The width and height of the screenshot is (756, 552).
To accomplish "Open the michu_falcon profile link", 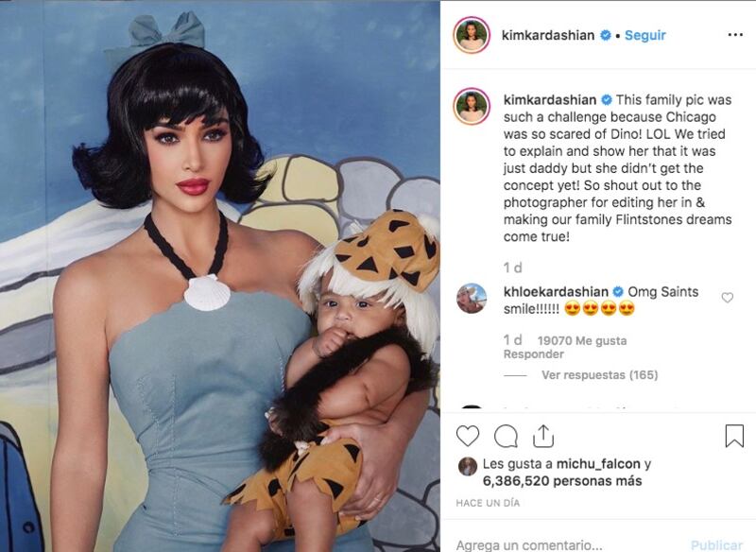I will click(598, 464).
